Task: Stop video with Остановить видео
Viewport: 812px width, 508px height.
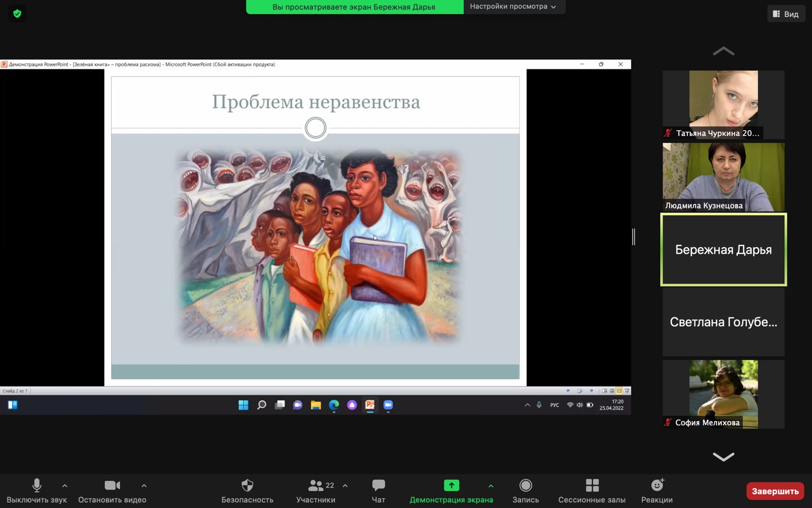Action: tap(112, 491)
